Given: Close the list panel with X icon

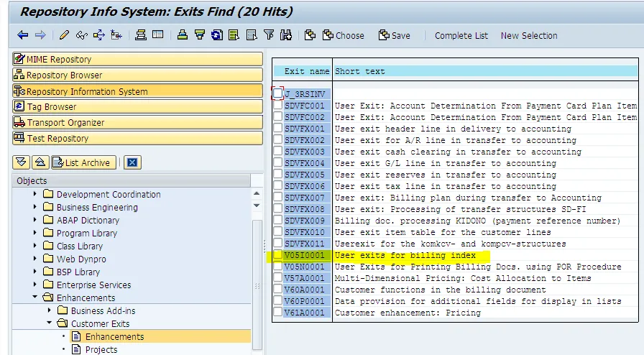Looking at the screenshot, I should pyautogui.click(x=132, y=162).
